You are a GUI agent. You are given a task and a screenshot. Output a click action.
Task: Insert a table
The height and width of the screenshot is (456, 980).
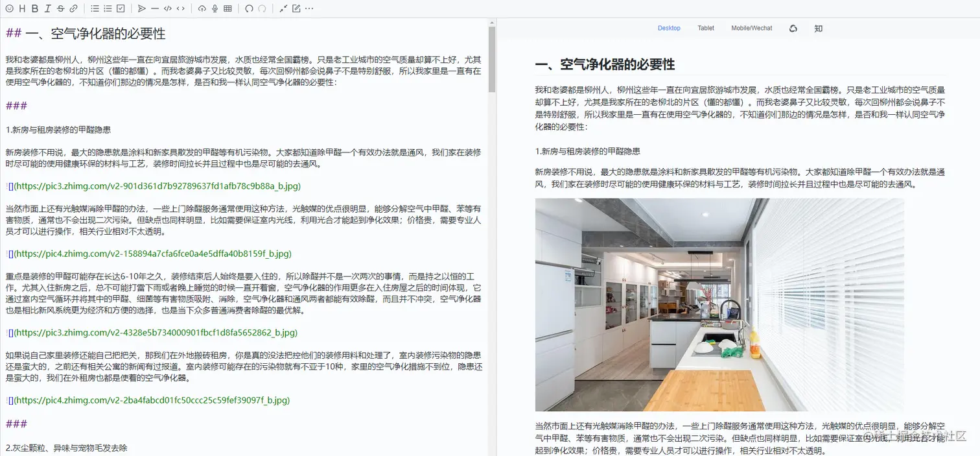[x=227, y=8]
